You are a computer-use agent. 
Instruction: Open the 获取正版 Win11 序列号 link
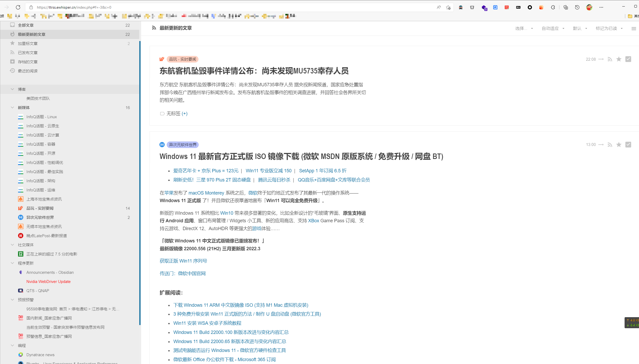coord(183,261)
